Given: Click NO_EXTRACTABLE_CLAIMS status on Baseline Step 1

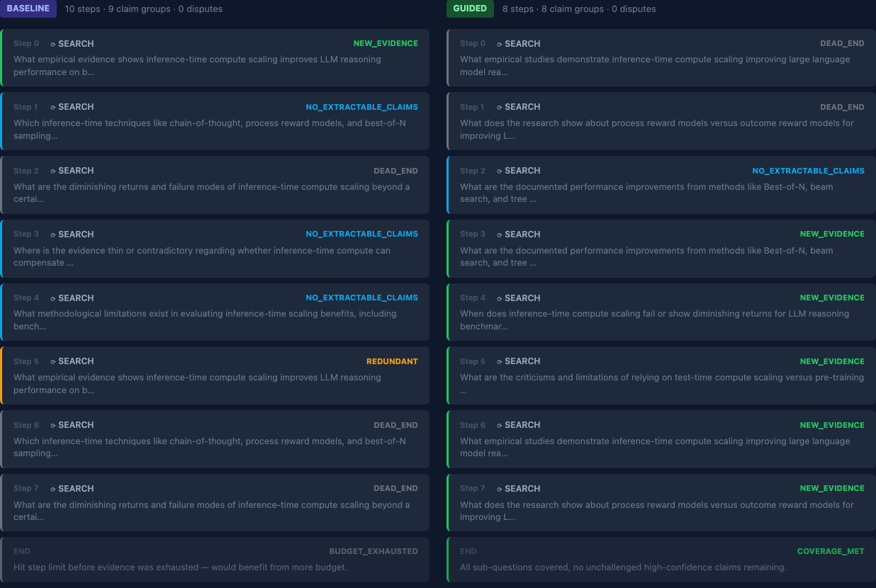Looking at the screenshot, I should click(x=362, y=107).
